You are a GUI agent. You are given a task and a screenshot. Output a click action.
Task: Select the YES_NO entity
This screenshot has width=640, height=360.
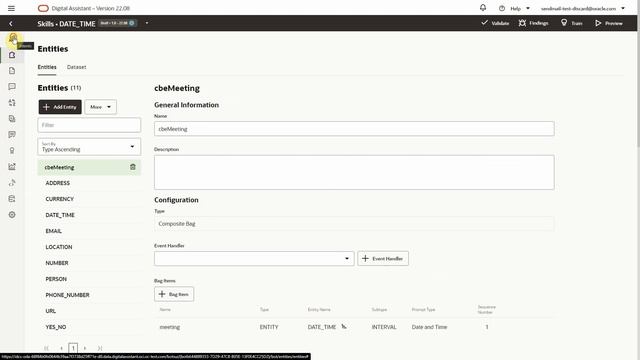pos(89,327)
